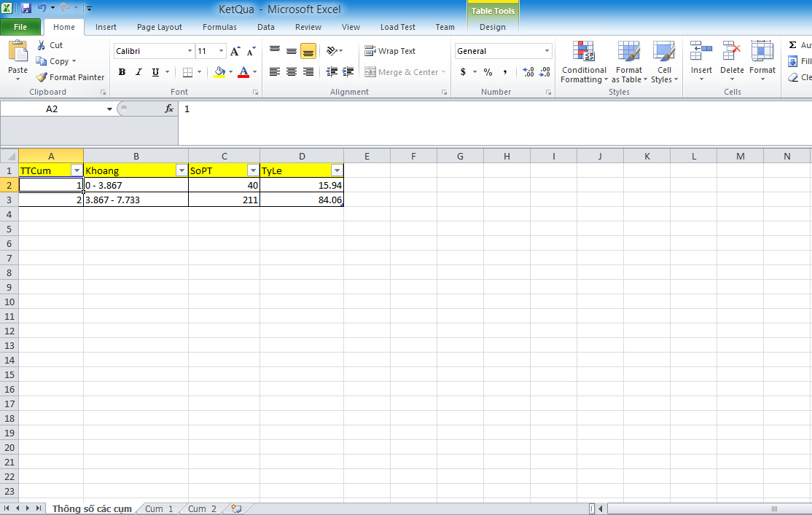Viewport: 812px width, 515px height.
Task: Toggle Wrap Text
Action: [390, 51]
